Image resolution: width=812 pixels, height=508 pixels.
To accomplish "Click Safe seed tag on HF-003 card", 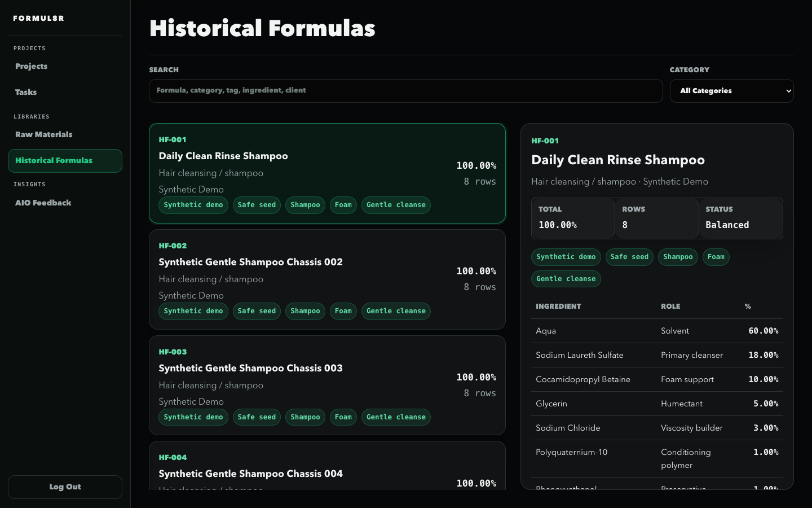I will point(257,417).
